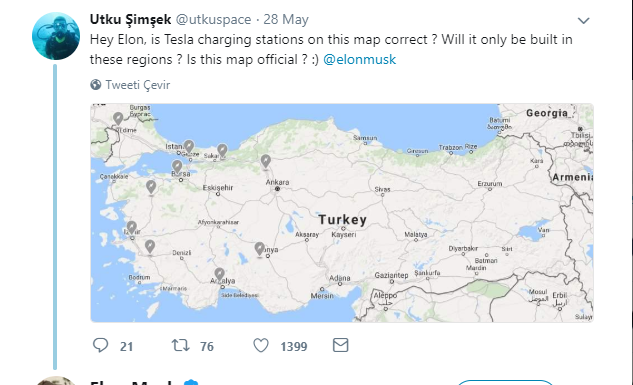Click the charging pin near Bursa

[177, 167]
